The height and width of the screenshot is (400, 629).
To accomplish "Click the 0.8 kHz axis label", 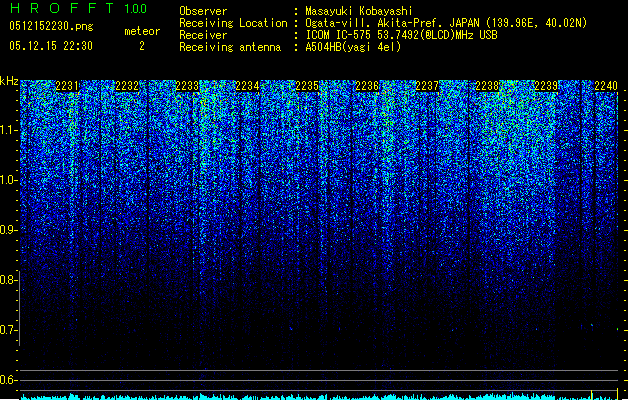I will pyautogui.click(x=8, y=280).
